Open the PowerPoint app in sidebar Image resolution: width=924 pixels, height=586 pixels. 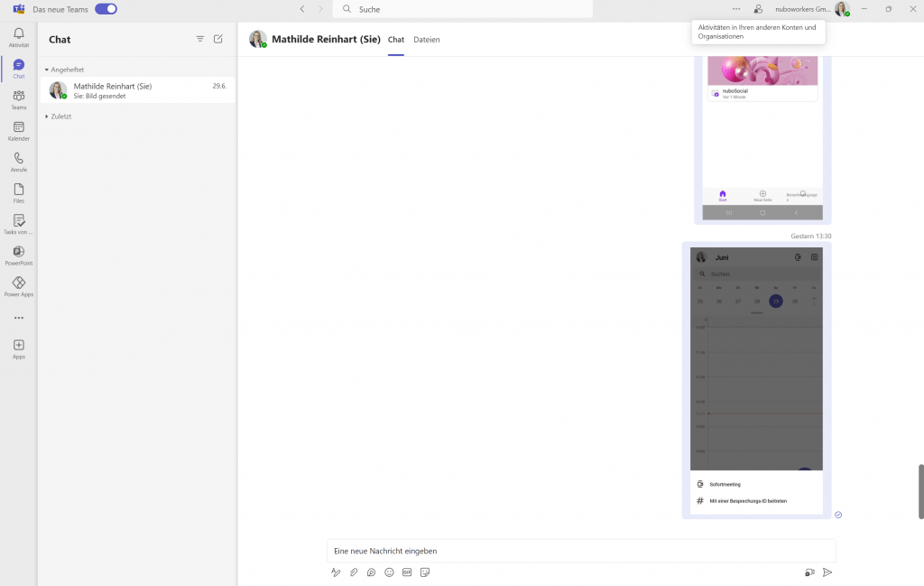pos(18,256)
